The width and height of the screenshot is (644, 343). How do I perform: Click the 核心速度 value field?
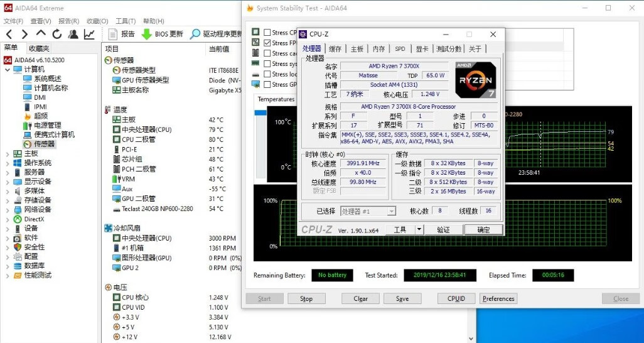point(363,163)
